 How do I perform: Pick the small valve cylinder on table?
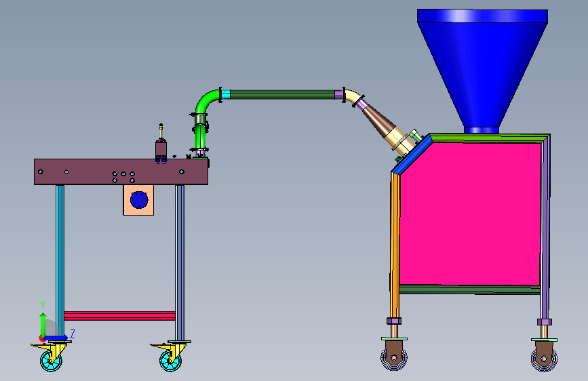pos(161,148)
